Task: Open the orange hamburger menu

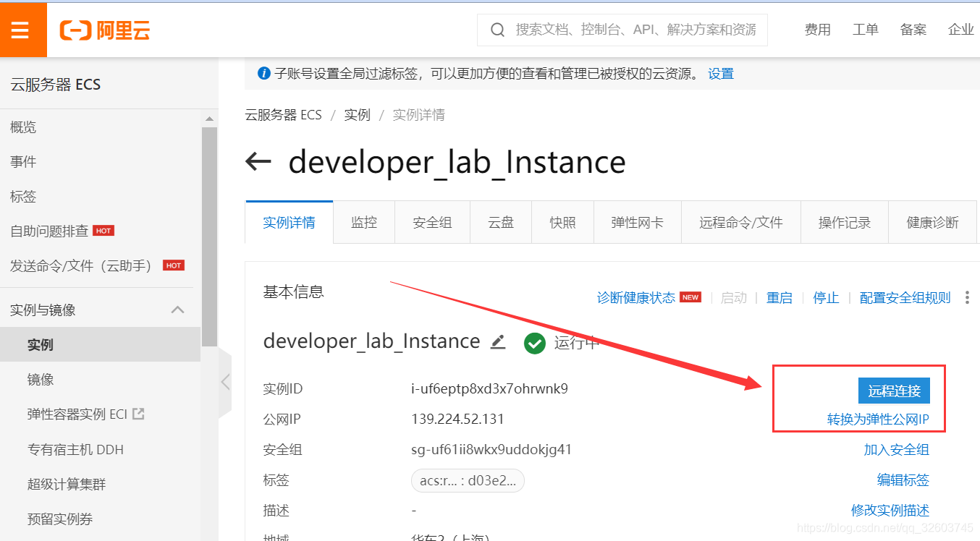Action: (20, 30)
